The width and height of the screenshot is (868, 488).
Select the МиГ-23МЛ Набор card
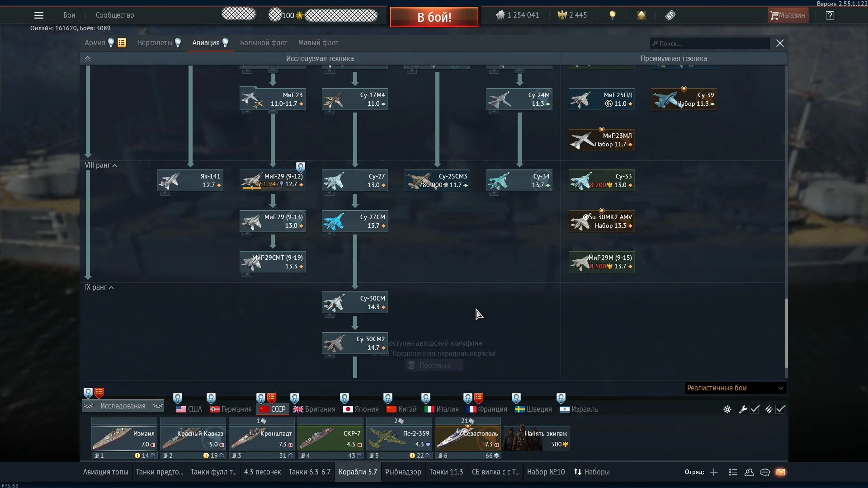[602, 140]
